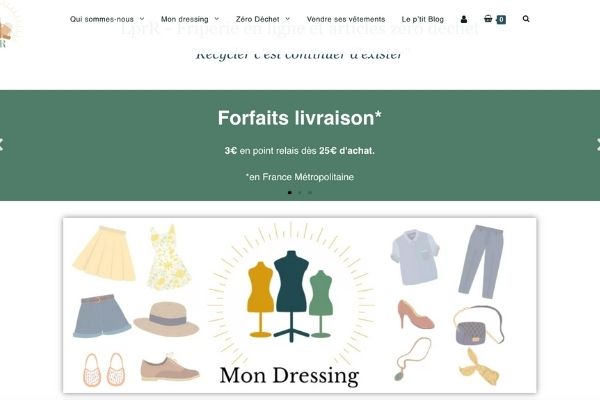The height and width of the screenshot is (400, 600).
Task: Expand the Qui sommes-nous chevron
Action: tap(142, 19)
